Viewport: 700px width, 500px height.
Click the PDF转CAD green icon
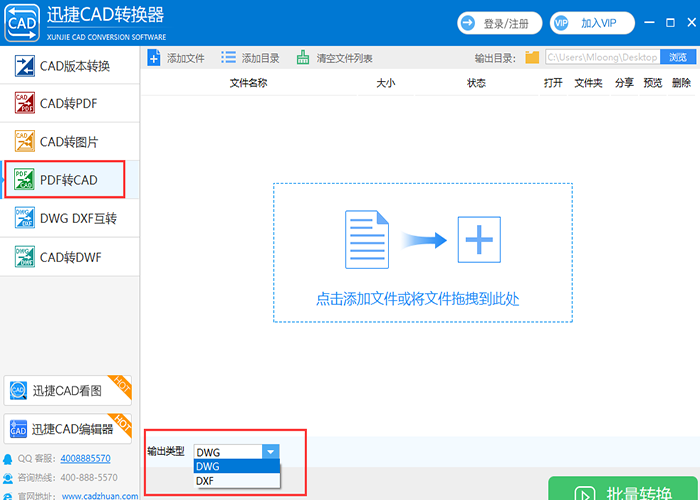click(24, 179)
